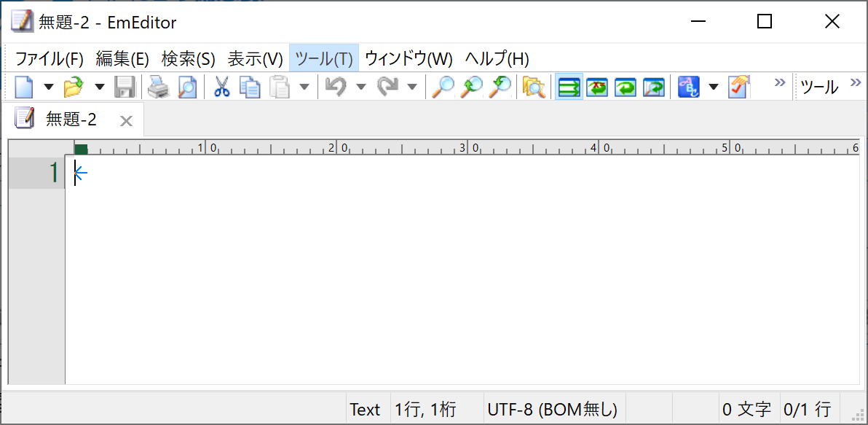Click the ruler at column 20

(x=336, y=147)
